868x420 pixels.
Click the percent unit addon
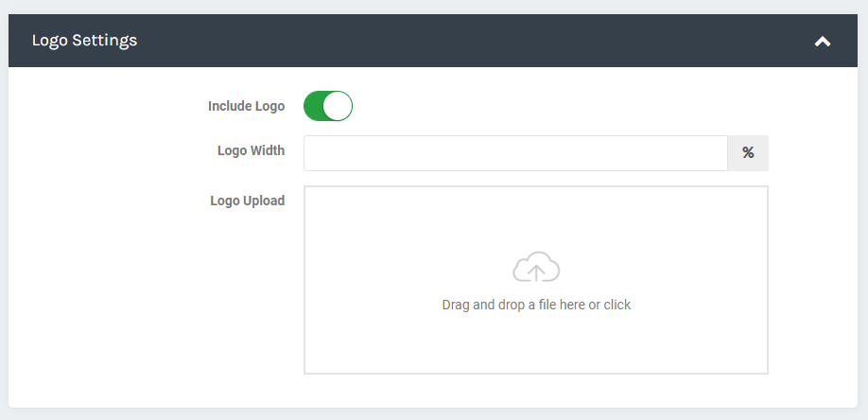(x=748, y=153)
